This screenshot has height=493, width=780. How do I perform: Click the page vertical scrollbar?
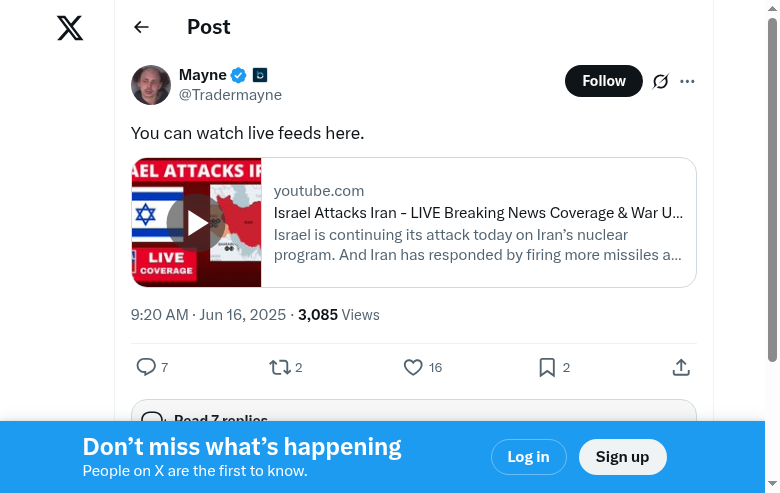click(772, 190)
